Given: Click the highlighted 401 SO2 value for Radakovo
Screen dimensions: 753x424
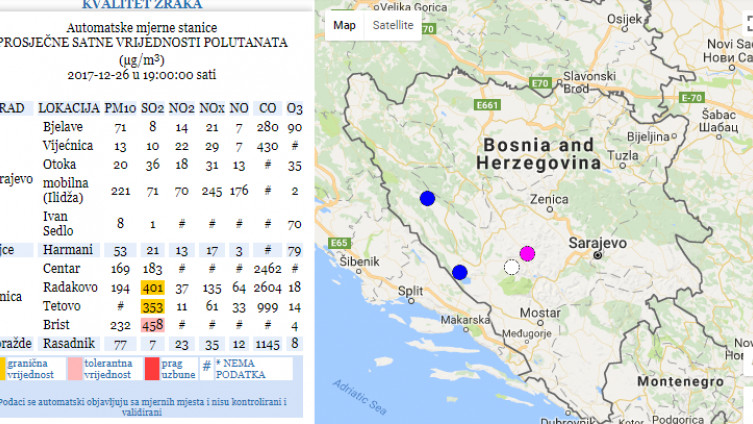Looking at the screenshot, I should 152,288.
